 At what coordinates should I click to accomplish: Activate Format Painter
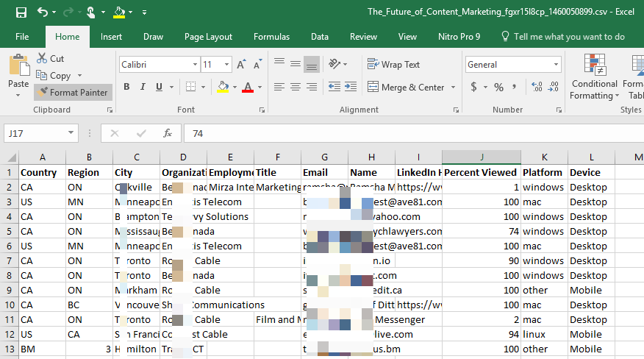(73, 93)
